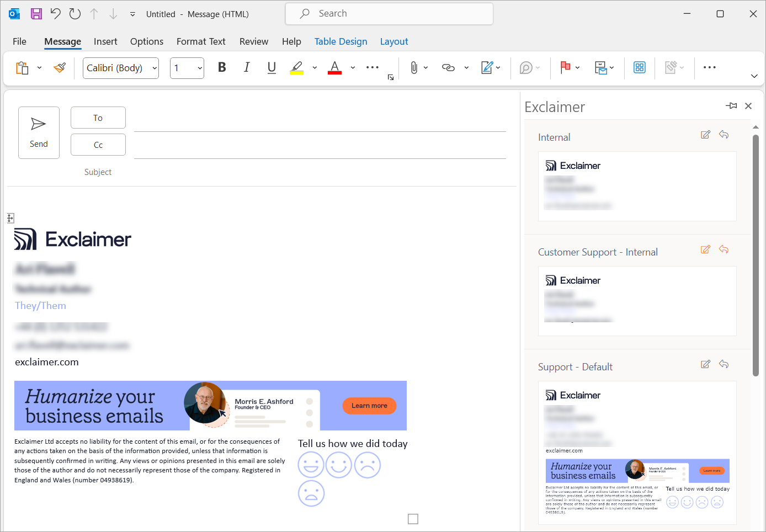Apply red font color
This screenshot has height=532, width=766.
[334, 68]
